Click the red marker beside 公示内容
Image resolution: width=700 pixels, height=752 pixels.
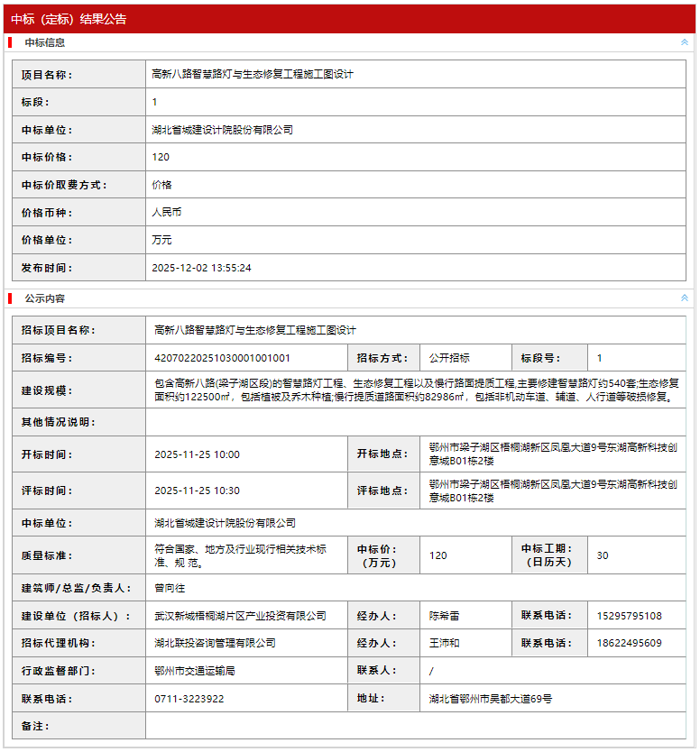coord(10,298)
